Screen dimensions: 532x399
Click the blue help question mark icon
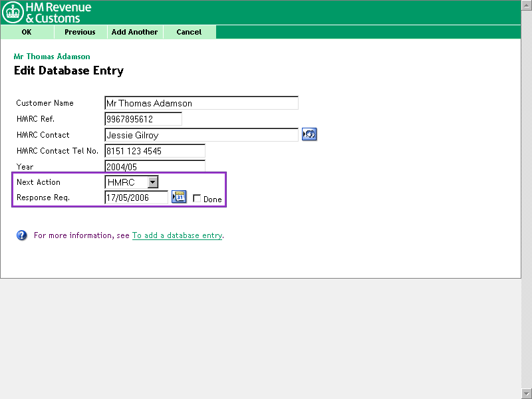22,235
